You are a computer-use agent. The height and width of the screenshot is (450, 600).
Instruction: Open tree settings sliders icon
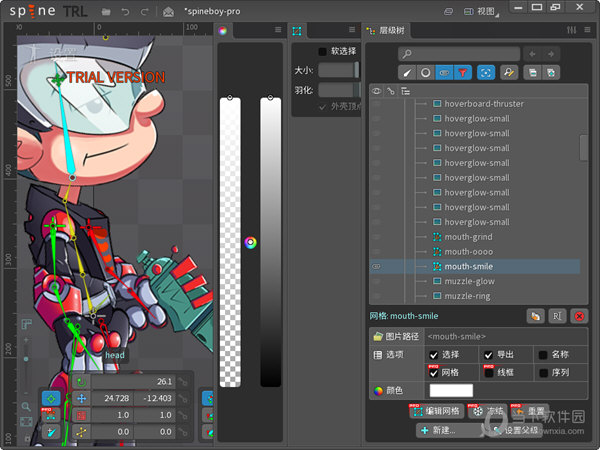tap(572, 30)
